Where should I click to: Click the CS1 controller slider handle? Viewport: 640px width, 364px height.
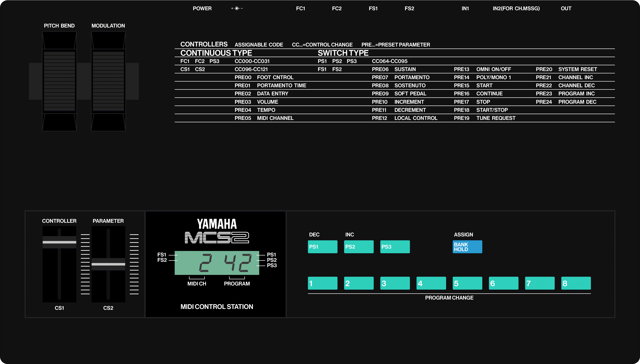(59, 242)
